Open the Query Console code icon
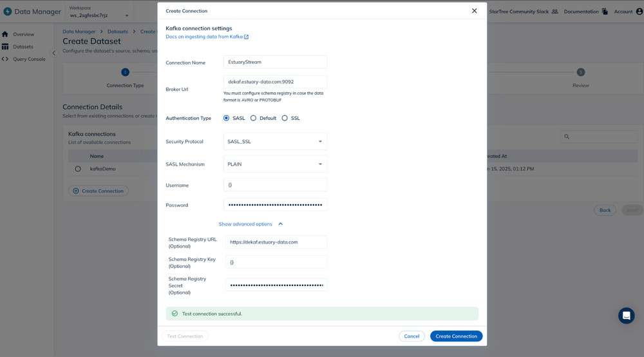The image size is (644, 357). point(5,59)
